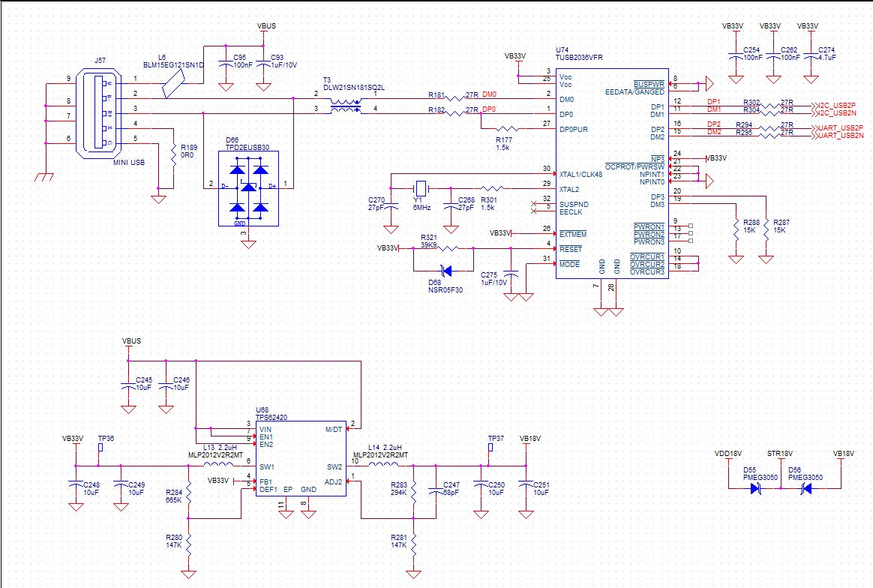Click the DP0PUR pin name on U74
873x588 pixels.
pyautogui.click(x=574, y=129)
